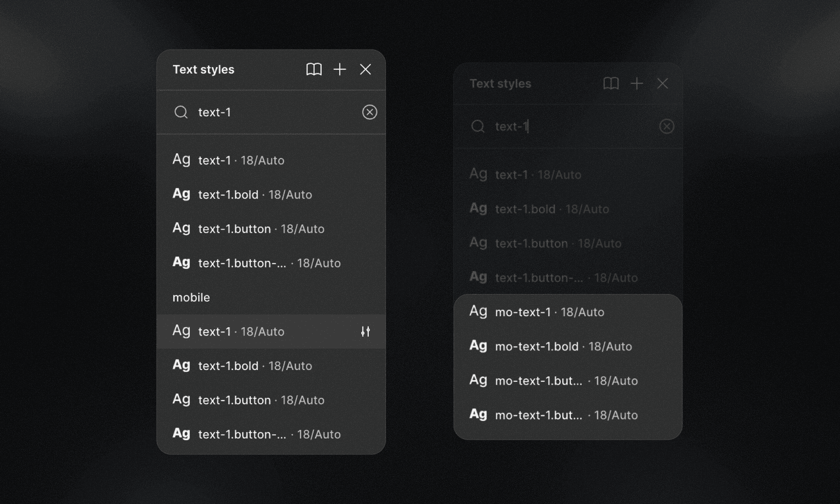Select the text-1 · 18/Auto style
Image resolution: width=840 pixels, height=504 pixels.
point(241,160)
